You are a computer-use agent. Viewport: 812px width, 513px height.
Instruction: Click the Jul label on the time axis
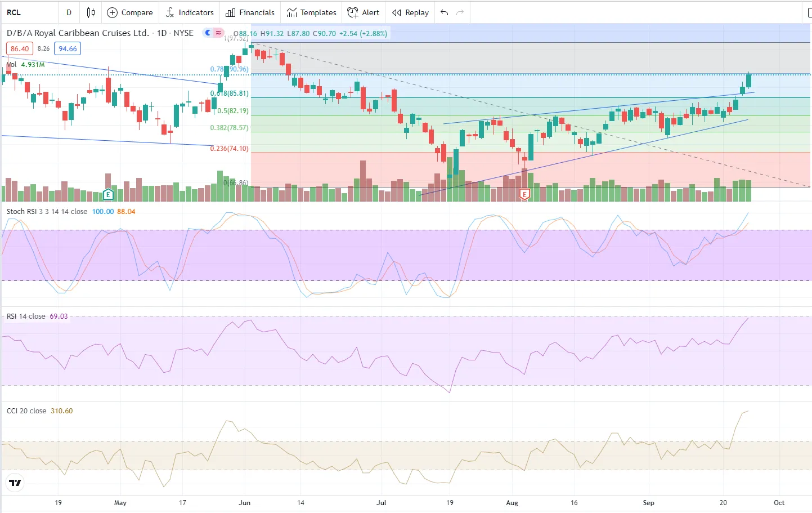click(x=382, y=503)
